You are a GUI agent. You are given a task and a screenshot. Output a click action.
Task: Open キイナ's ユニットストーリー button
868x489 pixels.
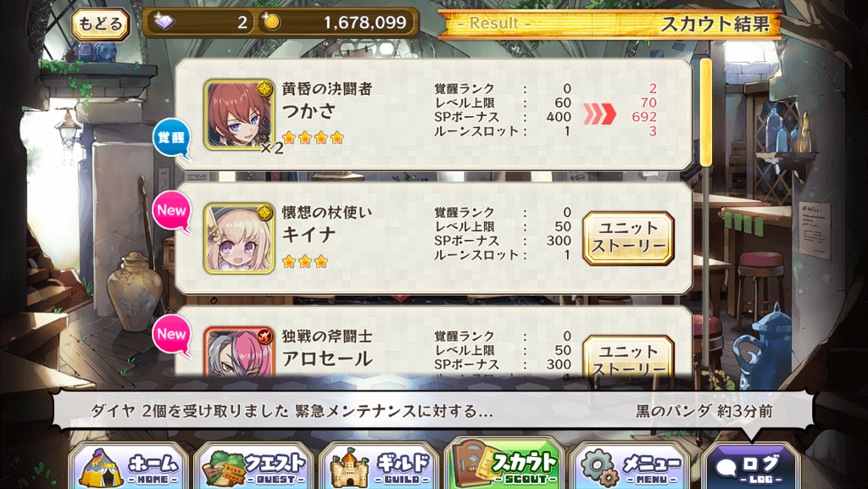[x=628, y=238]
